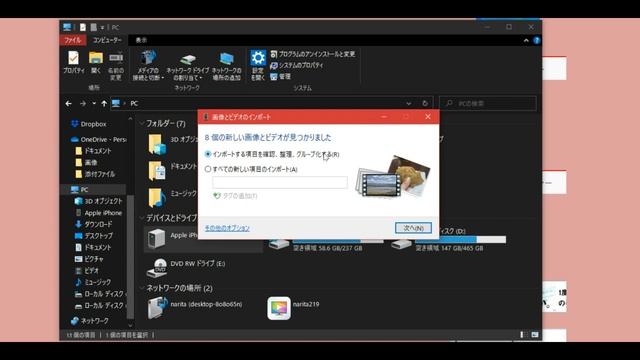Select インポートする項目を確認、整理、グループ化する radio
Image resolution: width=640 pixels, height=360 pixels.
tap(208, 154)
